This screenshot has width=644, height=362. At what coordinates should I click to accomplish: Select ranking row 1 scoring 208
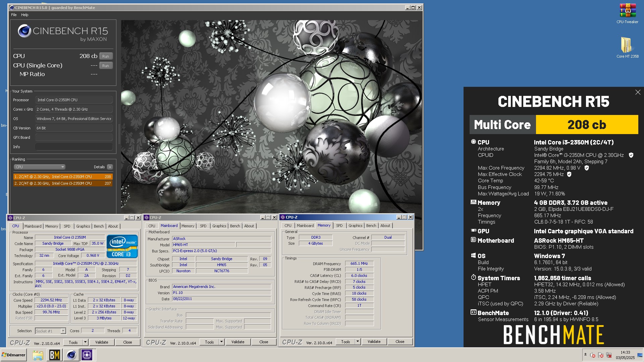[63, 177]
